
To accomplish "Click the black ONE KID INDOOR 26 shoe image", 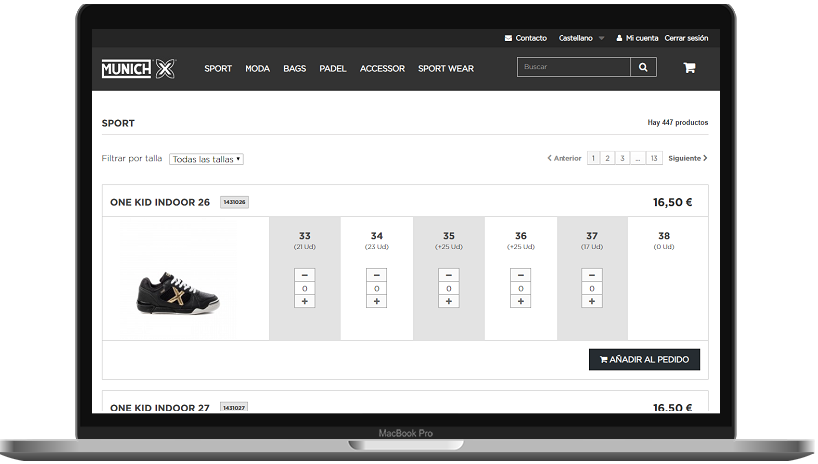I will pos(178,293).
